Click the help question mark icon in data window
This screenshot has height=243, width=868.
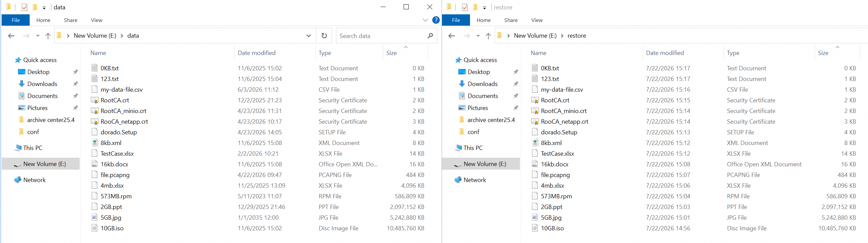click(x=436, y=20)
